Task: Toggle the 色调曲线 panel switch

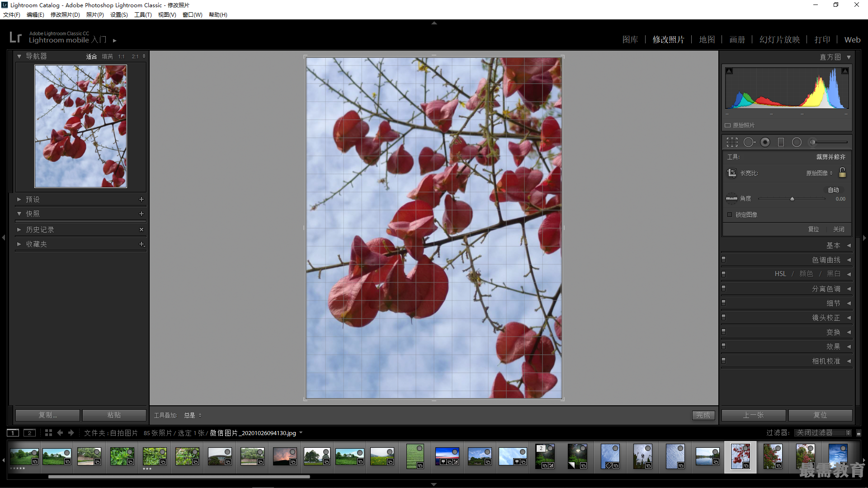Action: [724, 260]
